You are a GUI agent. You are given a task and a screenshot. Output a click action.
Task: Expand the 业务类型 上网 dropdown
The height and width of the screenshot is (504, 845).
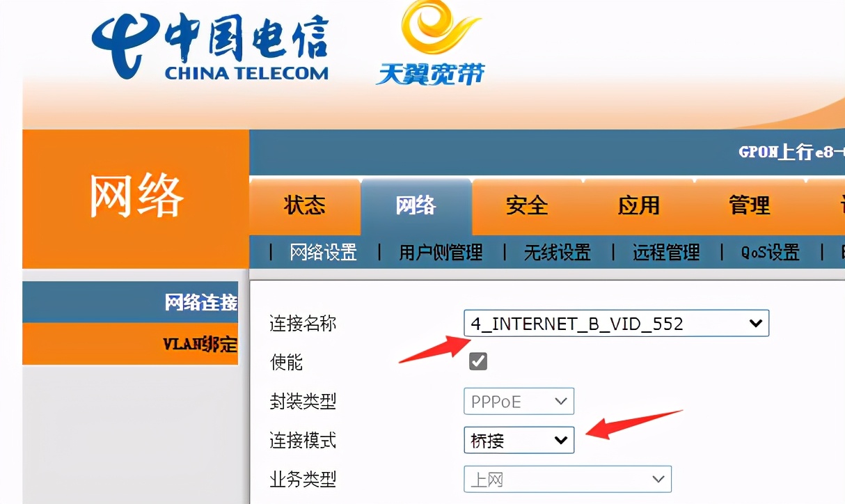click(568, 480)
